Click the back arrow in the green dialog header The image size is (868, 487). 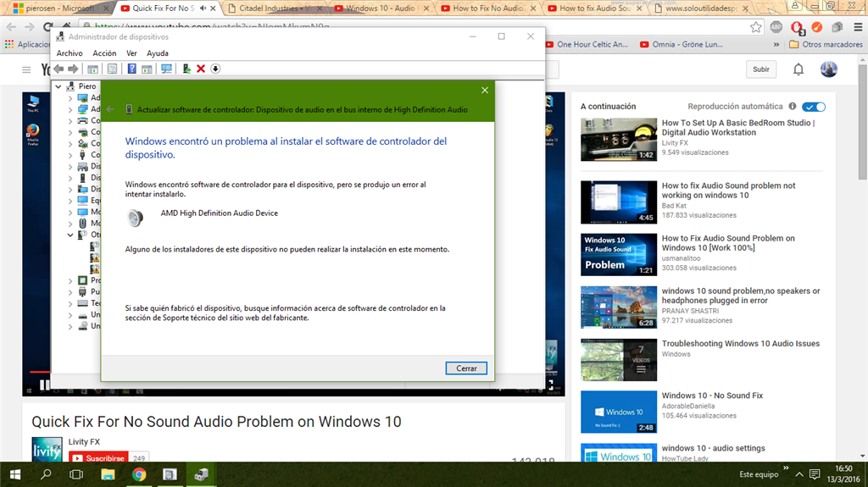110,109
